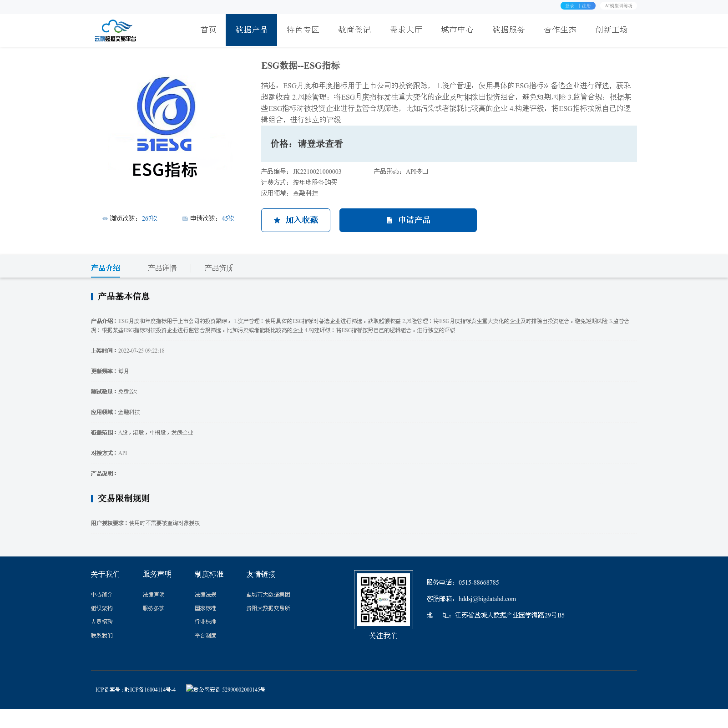Click the 贵公网安备 badge image
Viewport: 728px width, 728px height.
(189, 688)
